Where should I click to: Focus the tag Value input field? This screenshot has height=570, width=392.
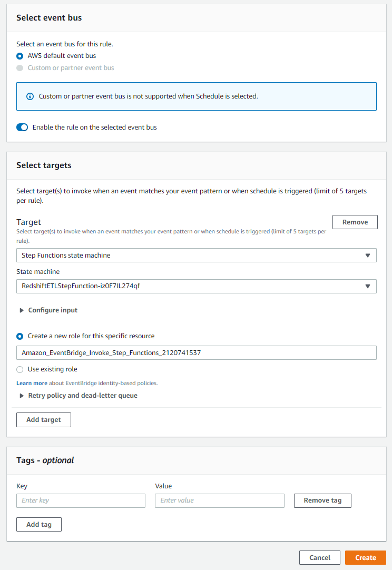[x=219, y=500]
